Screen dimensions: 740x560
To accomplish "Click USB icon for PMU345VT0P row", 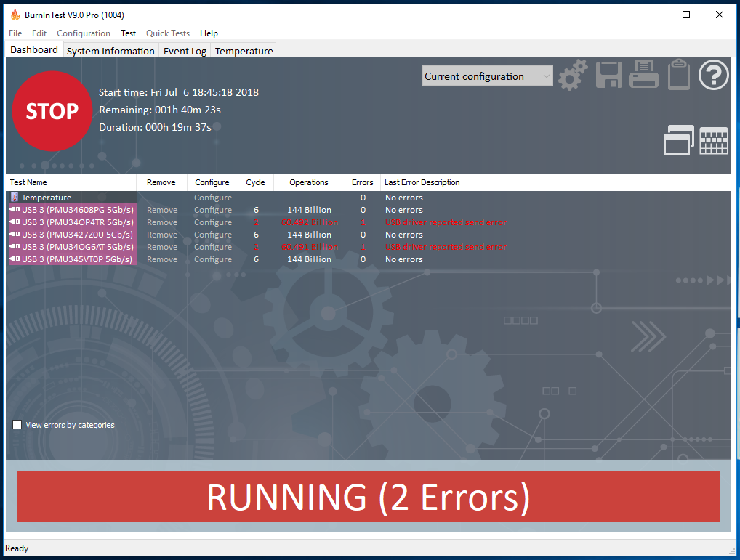I will click(15, 259).
